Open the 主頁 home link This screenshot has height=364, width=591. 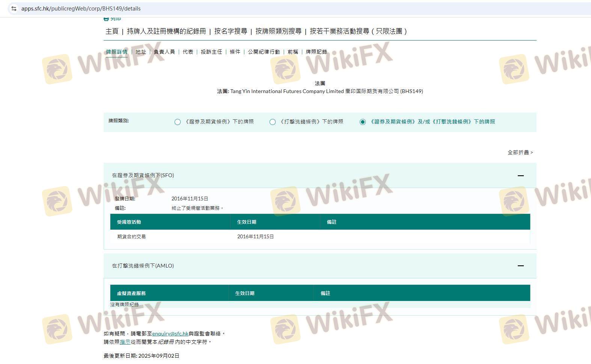112,31
